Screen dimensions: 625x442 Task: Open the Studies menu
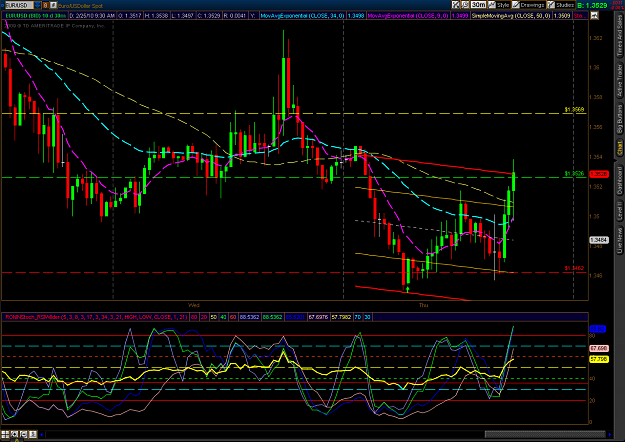pos(561,5)
